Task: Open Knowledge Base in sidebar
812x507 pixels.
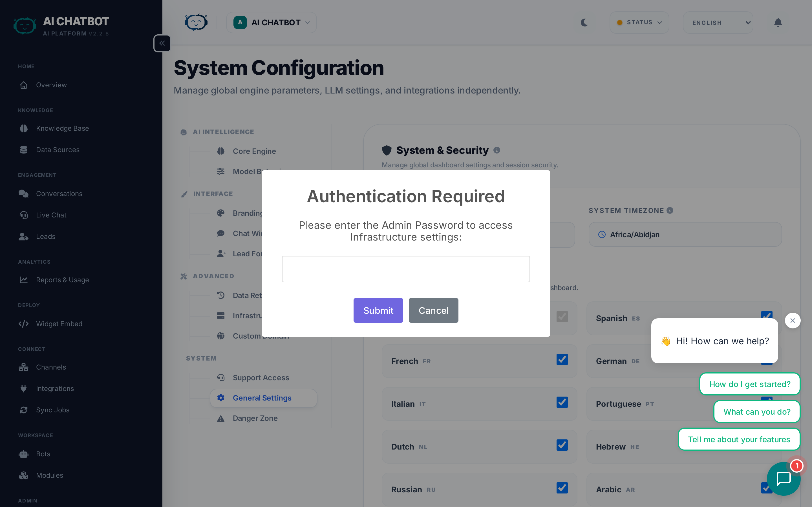Action: click(62, 128)
